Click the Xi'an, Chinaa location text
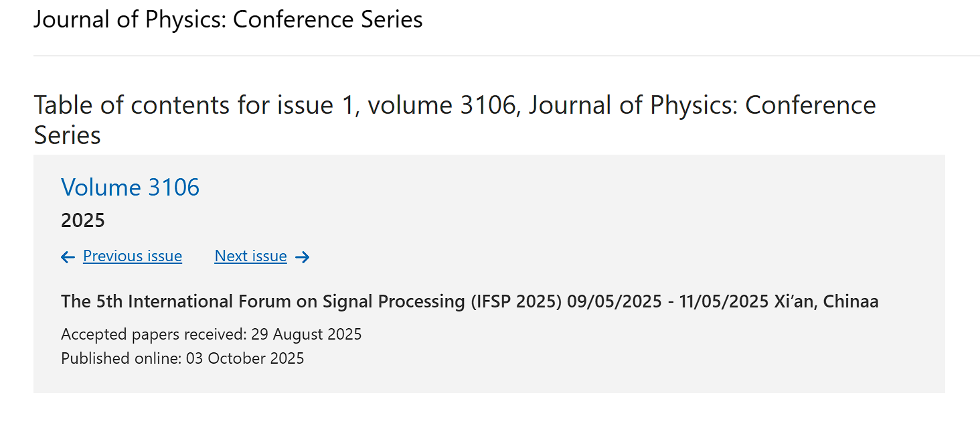980x430 pixels. (x=826, y=301)
